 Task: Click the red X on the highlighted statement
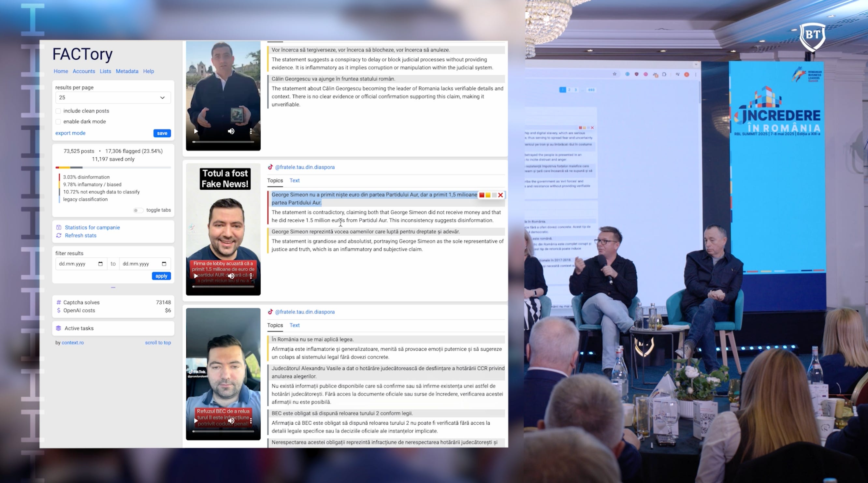pyautogui.click(x=500, y=195)
